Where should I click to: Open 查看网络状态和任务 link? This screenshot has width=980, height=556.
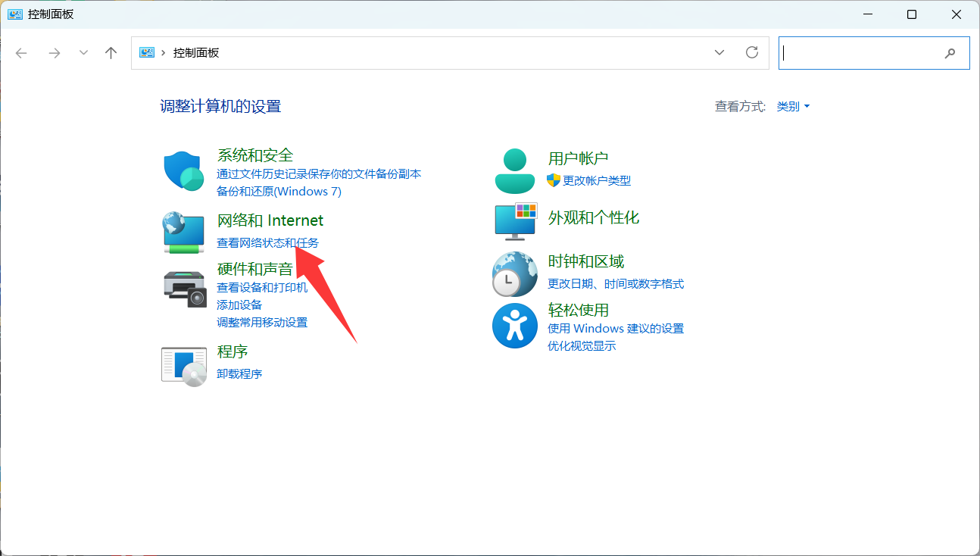tap(268, 242)
